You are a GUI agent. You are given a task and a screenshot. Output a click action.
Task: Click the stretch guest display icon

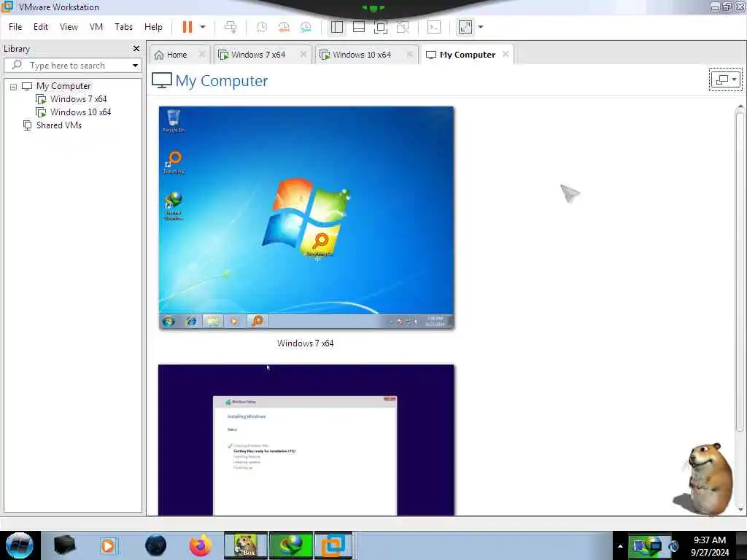pyautogui.click(x=465, y=27)
